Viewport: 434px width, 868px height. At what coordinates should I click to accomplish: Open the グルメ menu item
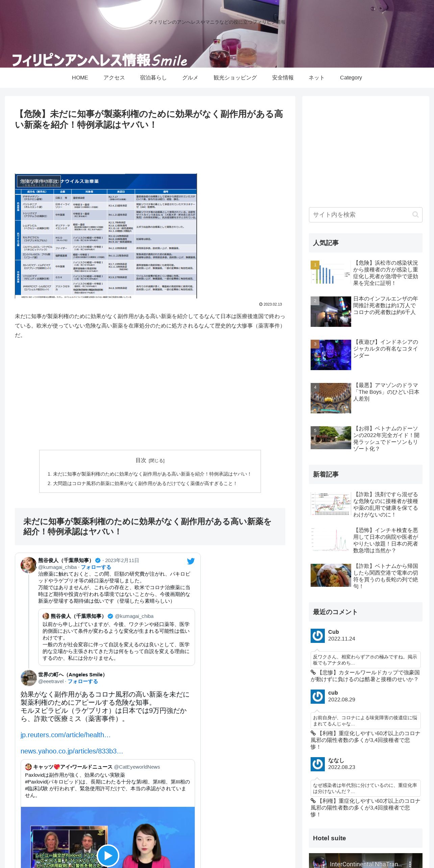tap(190, 77)
